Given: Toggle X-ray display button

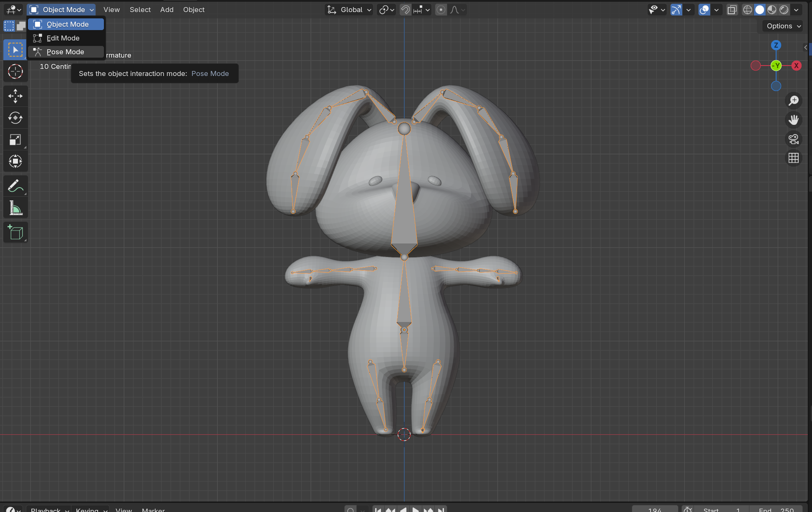Looking at the screenshot, I should 732,10.
